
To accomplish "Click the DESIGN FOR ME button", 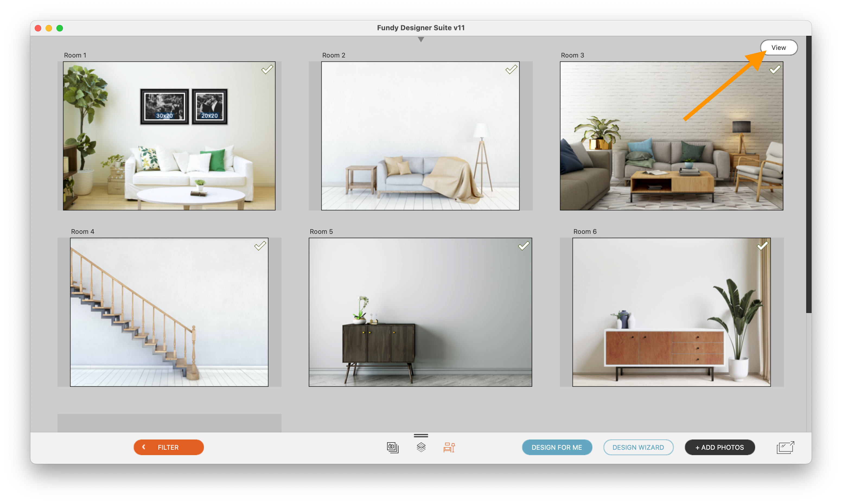I will (x=557, y=447).
